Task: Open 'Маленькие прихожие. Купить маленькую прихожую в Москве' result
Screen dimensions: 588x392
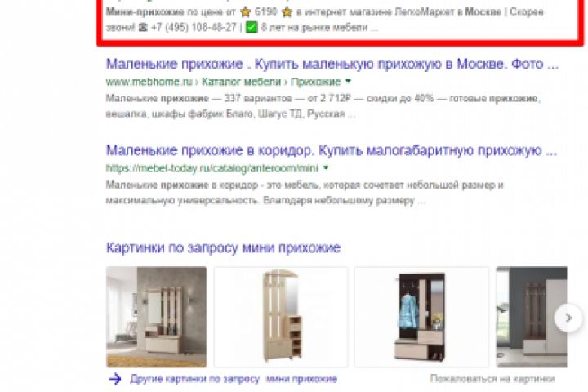Action: coord(332,65)
